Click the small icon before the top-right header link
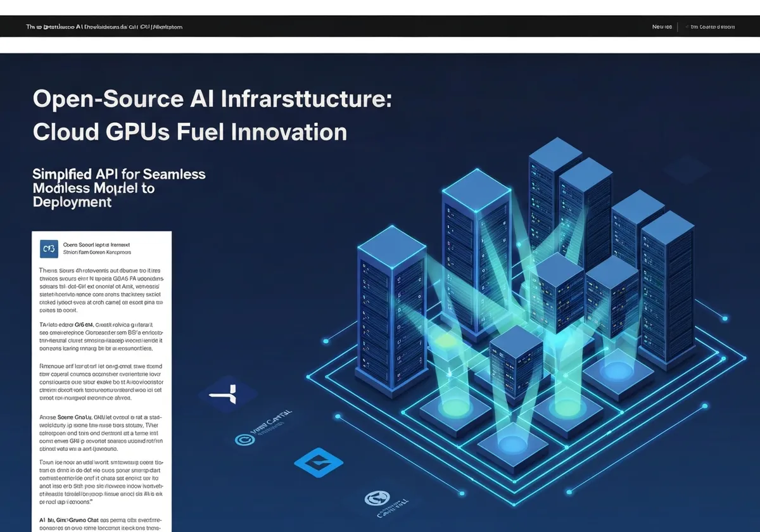Viewport: 760px width, 532px height. (x=687, y=27)
